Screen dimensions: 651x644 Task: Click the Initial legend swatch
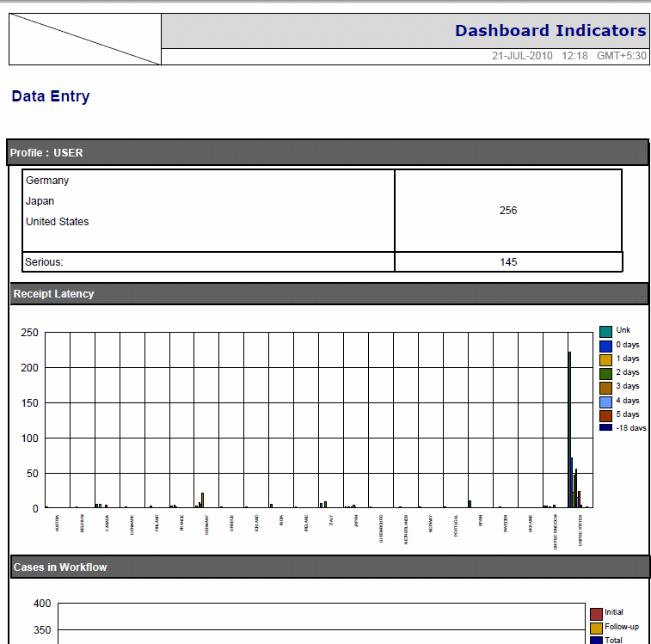point(596,614)
